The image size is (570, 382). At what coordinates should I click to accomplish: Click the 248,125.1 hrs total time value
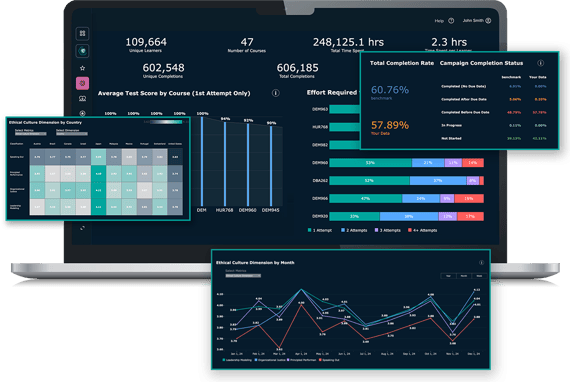pyautogui.click(x=348, y=42)
